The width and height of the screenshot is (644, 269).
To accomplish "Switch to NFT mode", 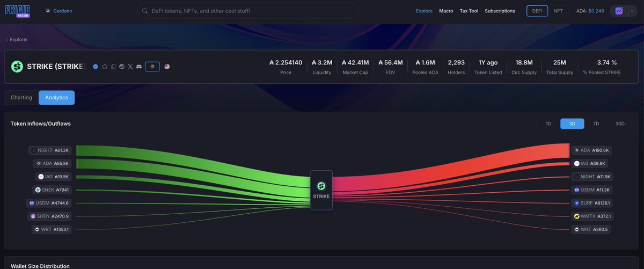I will coord(558,11).
